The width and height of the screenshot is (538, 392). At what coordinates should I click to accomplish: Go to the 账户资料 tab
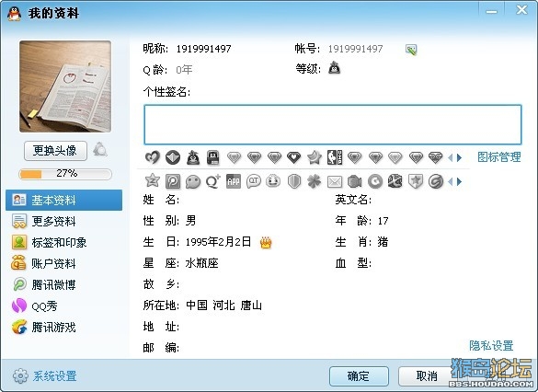click(63, 263)
